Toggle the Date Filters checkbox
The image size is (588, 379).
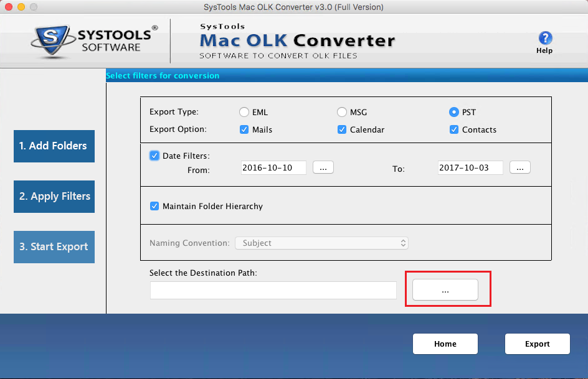pos(154,156)
